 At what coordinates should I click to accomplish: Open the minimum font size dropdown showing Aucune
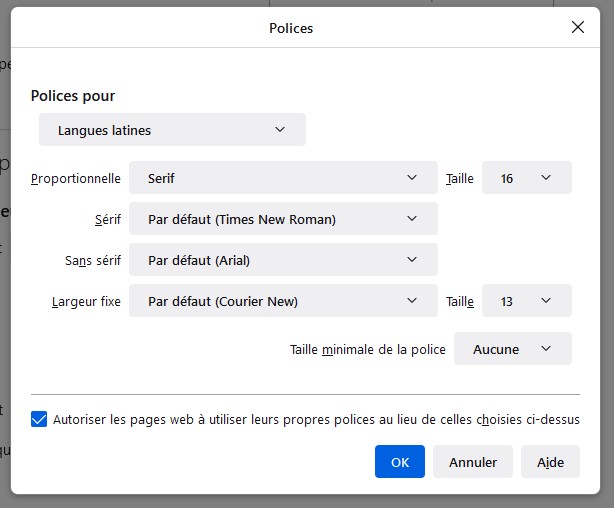tap(512, 349)
